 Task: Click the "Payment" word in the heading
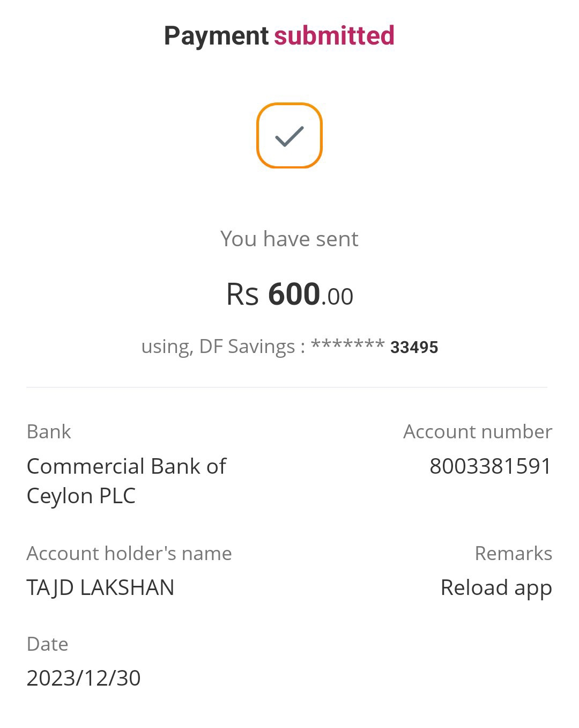pyautogui.click(x=216, y=36)
